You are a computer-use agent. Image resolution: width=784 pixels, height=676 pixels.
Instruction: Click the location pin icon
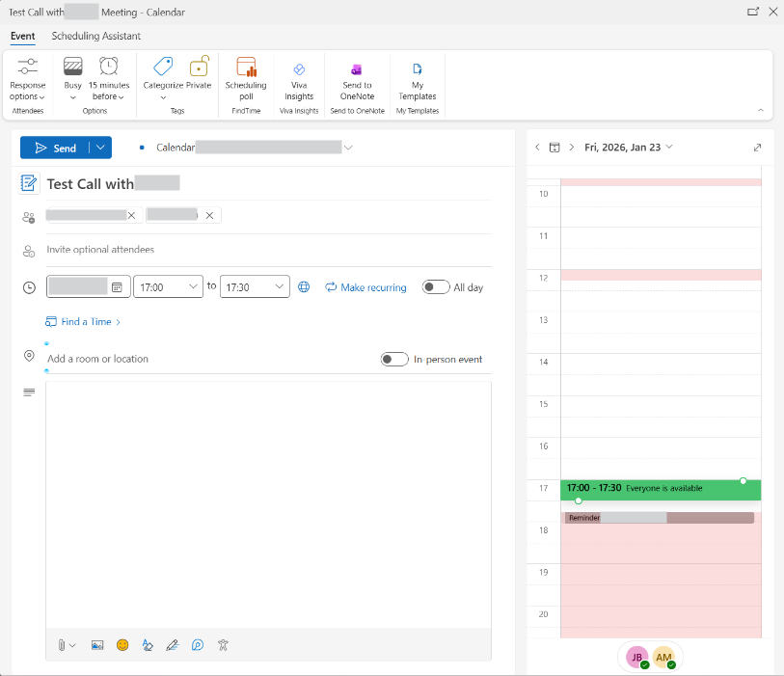(x=29, y=356)
